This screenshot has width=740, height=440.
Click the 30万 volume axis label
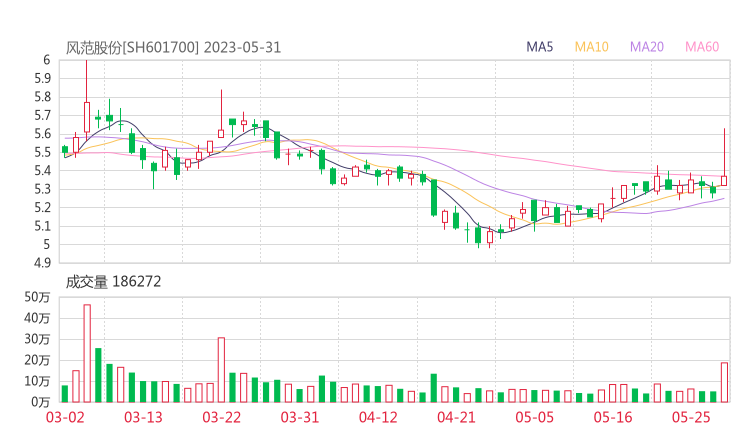pos(37,339)
